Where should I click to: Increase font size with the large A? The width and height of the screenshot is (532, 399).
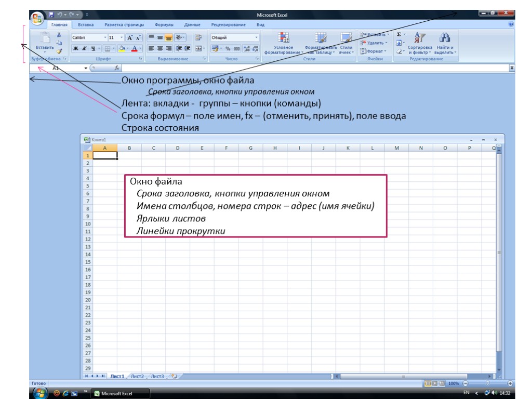pos(129,37)
